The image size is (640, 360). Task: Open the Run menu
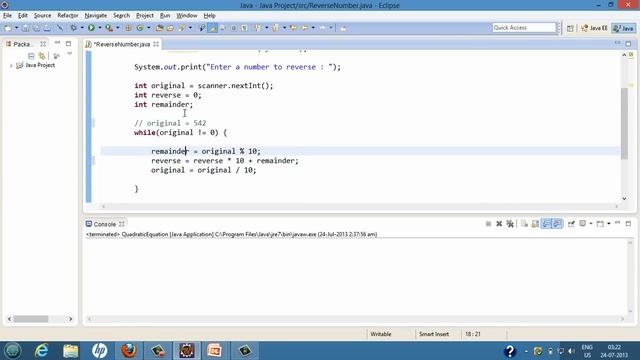pyautogui.click(x=165, y=16)
